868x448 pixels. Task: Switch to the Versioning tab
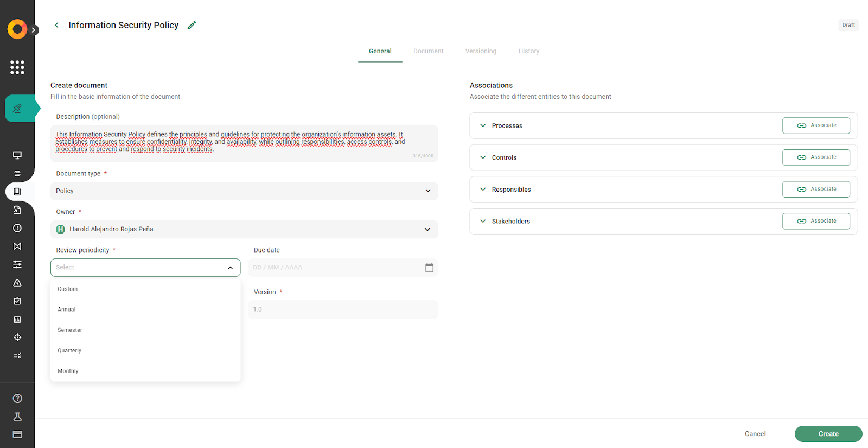(x=481, y=51)
